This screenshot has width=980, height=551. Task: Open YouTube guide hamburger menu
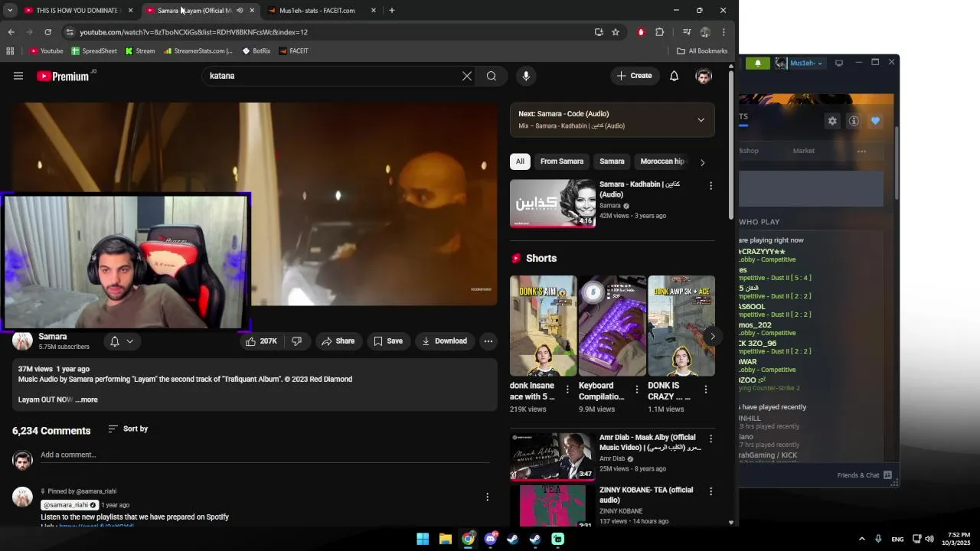(x=18, y=76)
